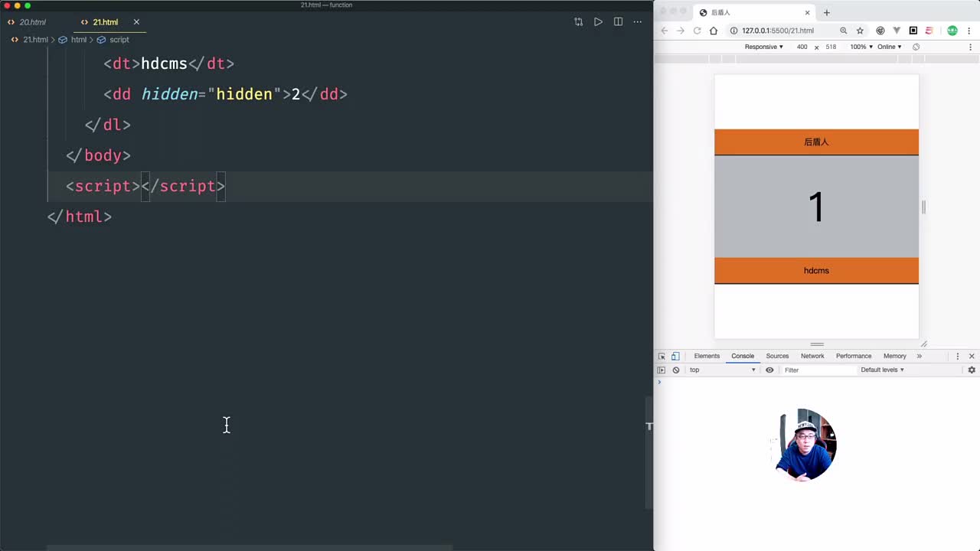
Task: Click the address bar URL 127.0.0.1:5500/21.html
Action: point(778,31)
